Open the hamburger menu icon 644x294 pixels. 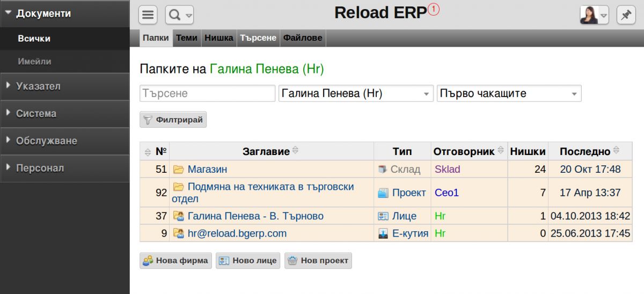(x=148, y=15)
